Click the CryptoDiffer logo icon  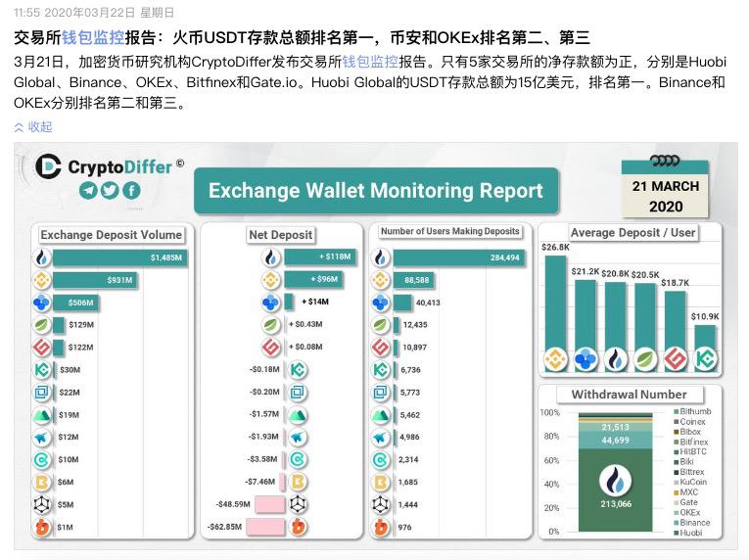48,166
